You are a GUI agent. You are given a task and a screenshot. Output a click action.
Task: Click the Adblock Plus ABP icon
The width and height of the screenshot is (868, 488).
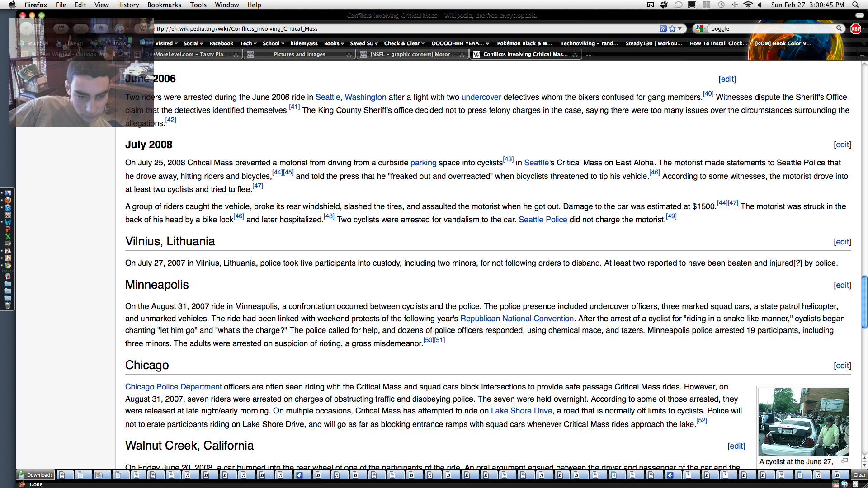[x=855, y=29]
